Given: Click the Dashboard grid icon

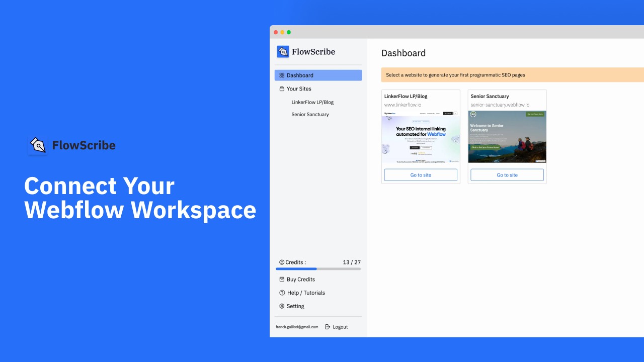Looking at the screenshot, I should (x=282, y=75).
